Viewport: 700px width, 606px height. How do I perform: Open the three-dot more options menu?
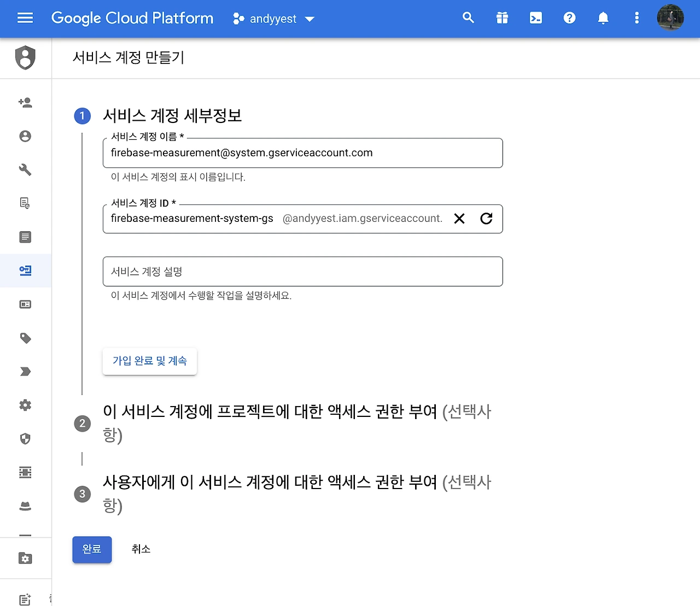[637, 18]
